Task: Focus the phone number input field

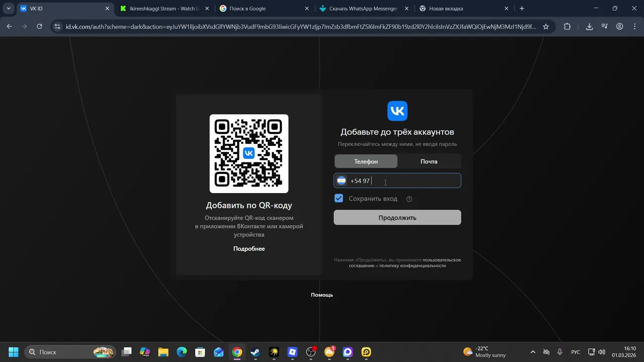Action: coord(397,180)
